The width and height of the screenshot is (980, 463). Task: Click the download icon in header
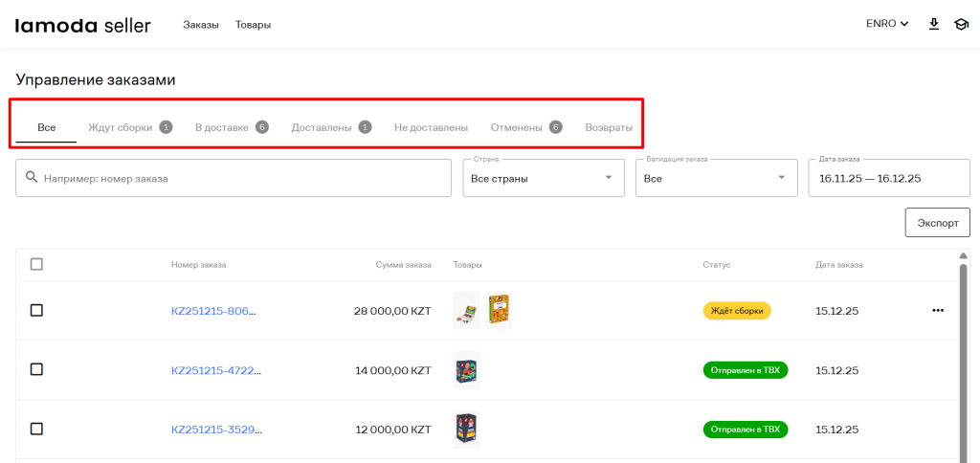pyautogui.click(x=934, y=25)
